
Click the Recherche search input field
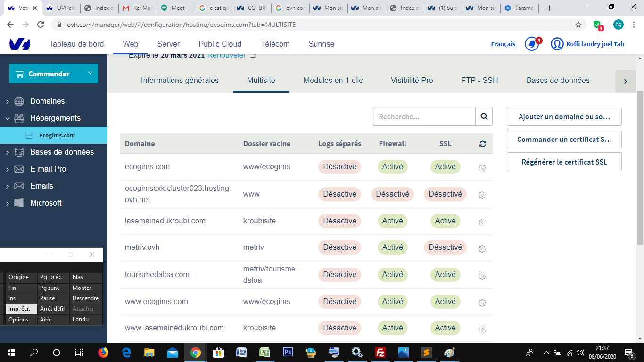(x=424, y=116)
